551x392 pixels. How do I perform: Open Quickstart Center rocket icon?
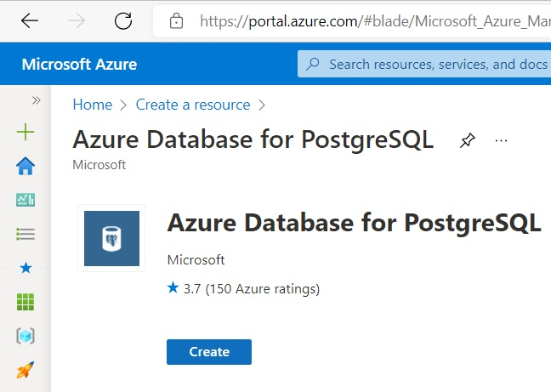click(x=26, y=370)
